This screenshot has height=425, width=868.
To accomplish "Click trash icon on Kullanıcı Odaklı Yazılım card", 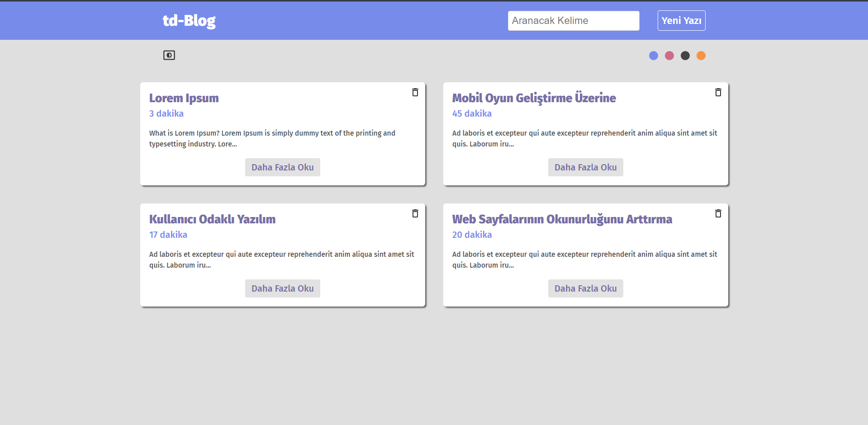I will (x=415, y=213).
